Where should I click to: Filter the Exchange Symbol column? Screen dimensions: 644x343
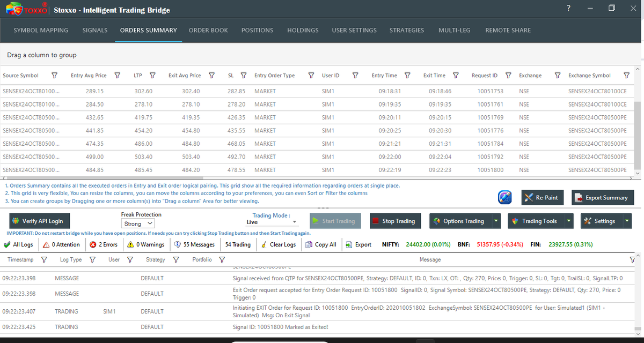pos(626,76)
